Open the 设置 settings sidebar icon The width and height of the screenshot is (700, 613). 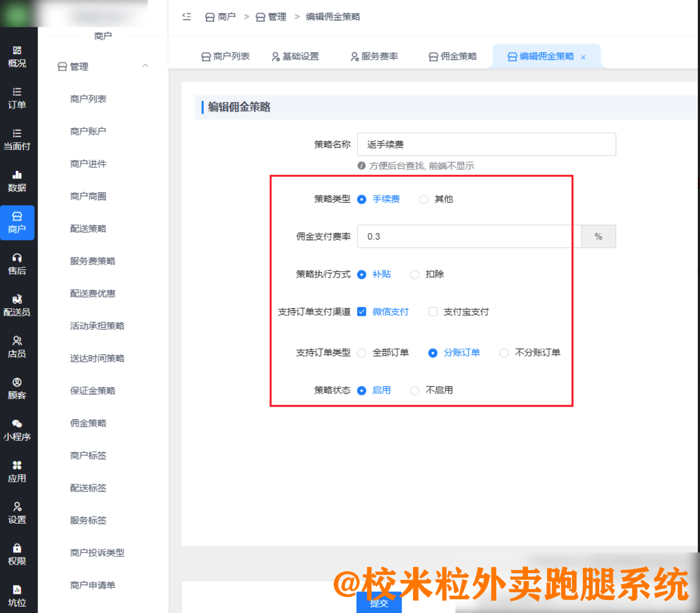tap(18, 512)
